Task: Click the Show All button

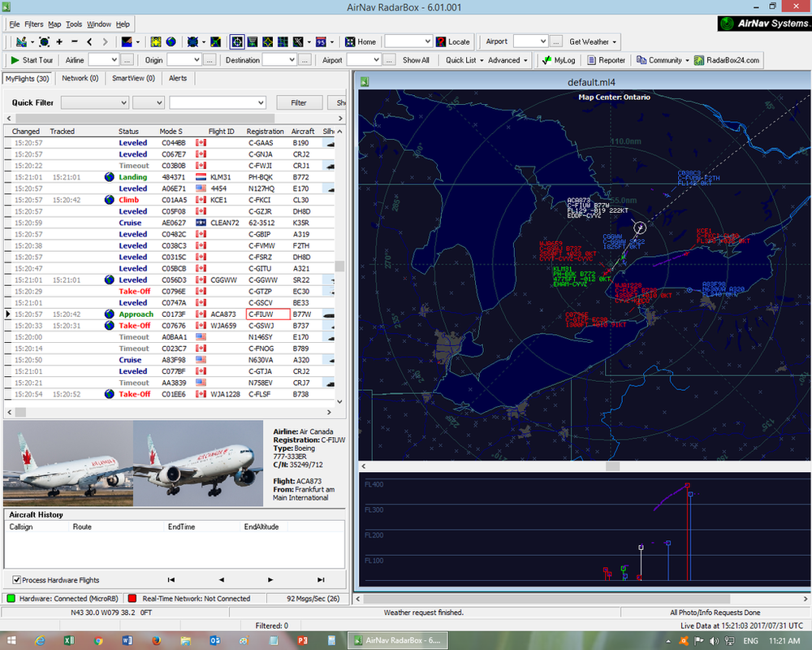Action: click(x=416, y=60)
